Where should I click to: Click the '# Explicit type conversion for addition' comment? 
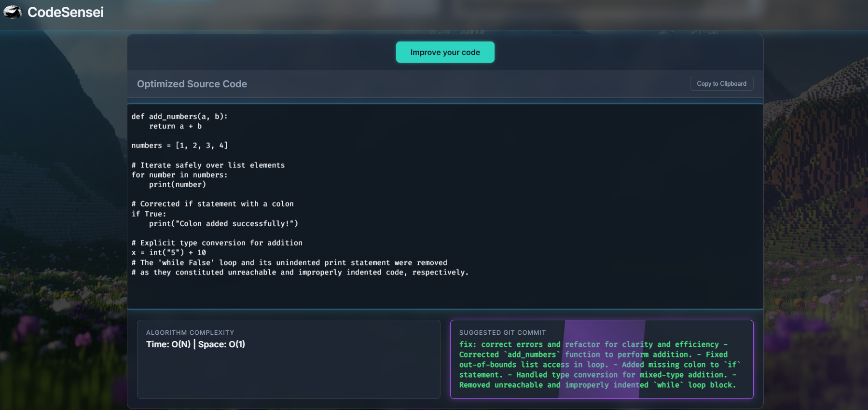[217, 243]
